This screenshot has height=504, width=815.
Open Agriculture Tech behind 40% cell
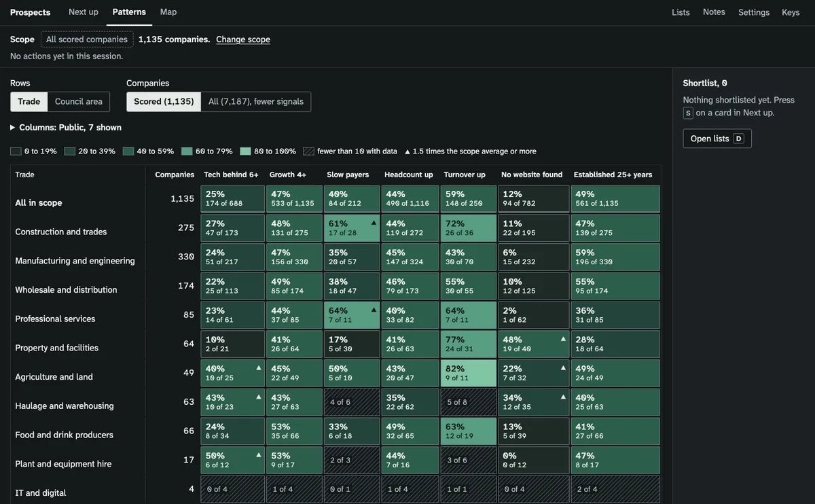(x=232, y=373)
